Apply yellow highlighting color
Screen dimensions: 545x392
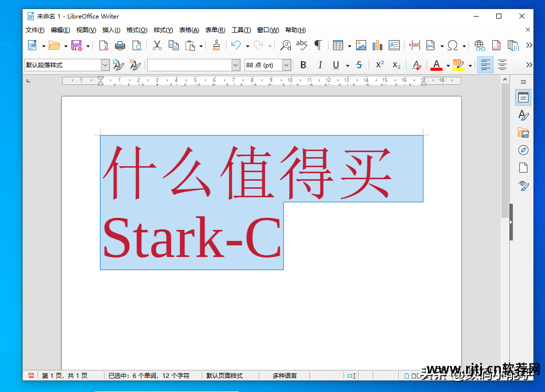(x=459, y=65)
